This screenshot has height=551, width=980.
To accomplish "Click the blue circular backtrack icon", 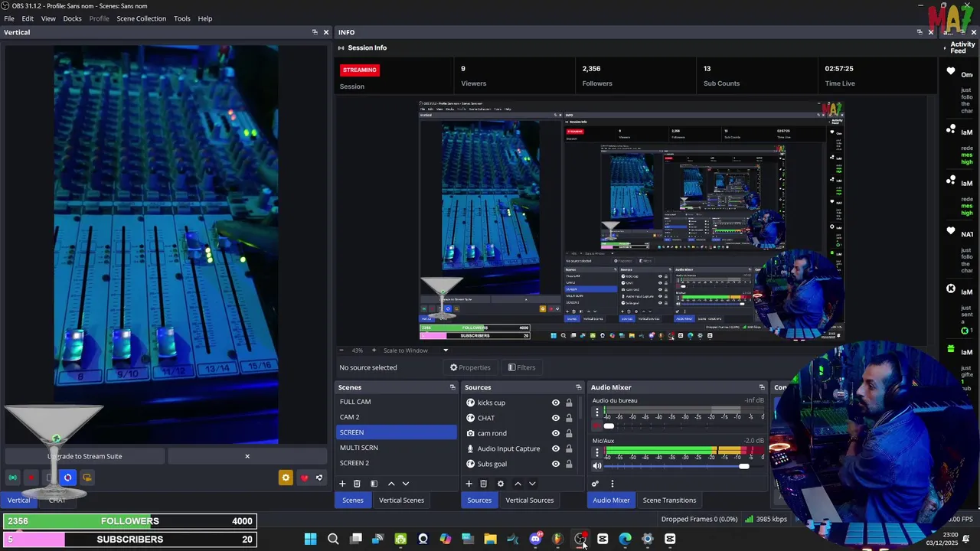I will click(67, 478).
